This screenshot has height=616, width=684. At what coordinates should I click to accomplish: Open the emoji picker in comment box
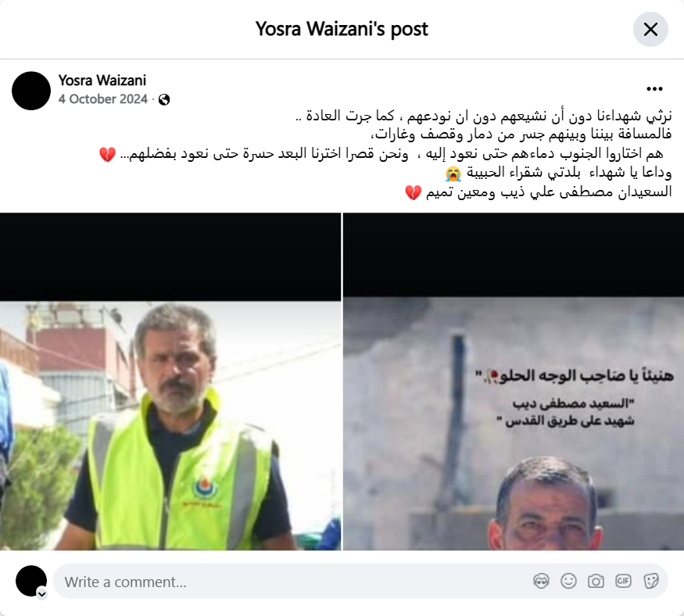(x=568, y=581)
